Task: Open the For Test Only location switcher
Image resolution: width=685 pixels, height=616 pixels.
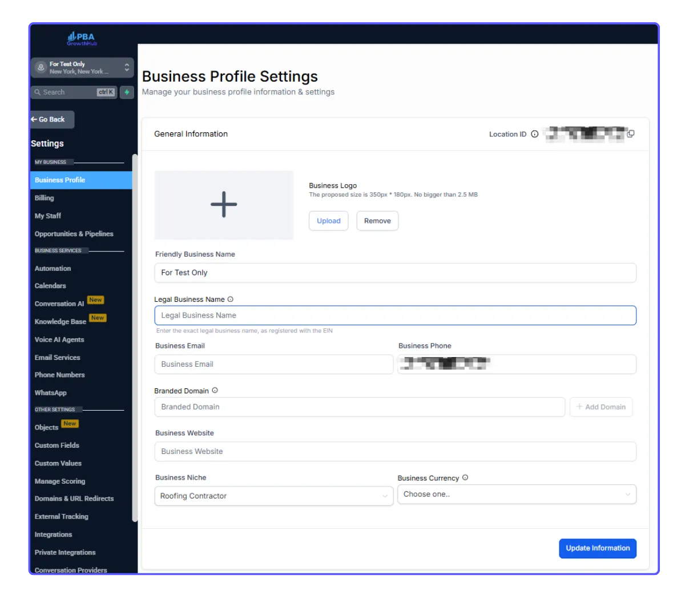Action: pos(82,67)
